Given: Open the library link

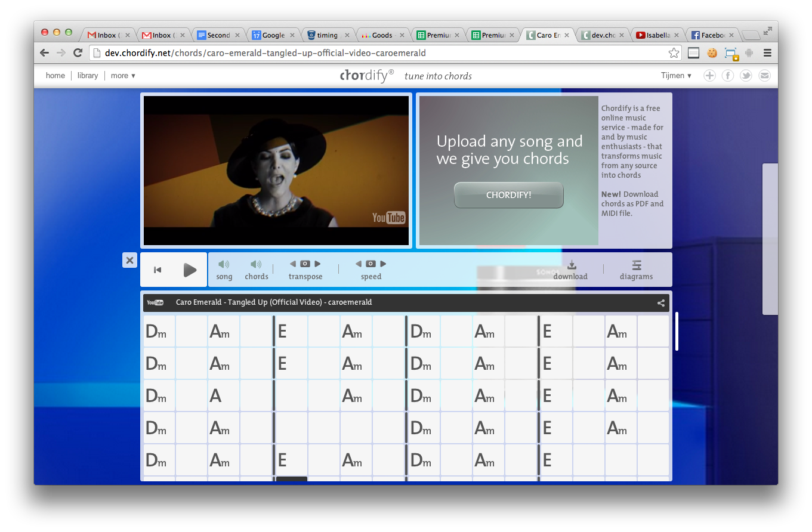Looking at the screenshot, I should click(x=88, y=76).
